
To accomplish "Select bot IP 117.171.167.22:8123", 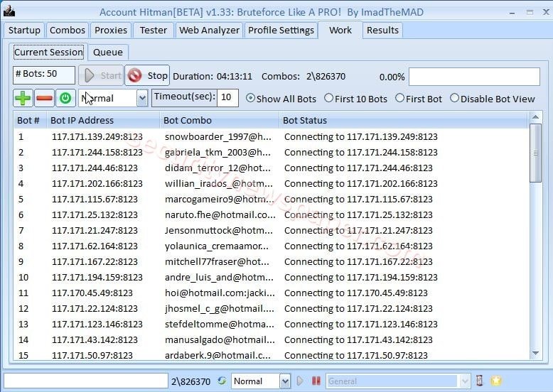I will pyautogui.click(x=95, y=261).
